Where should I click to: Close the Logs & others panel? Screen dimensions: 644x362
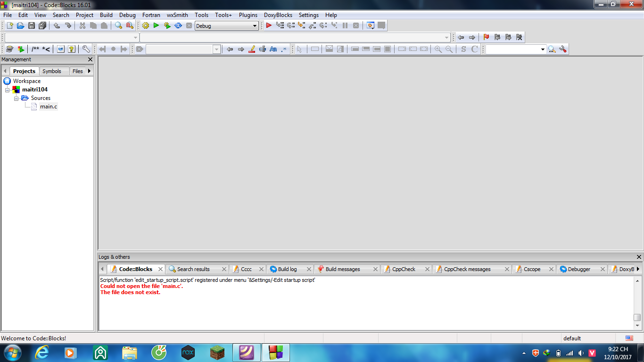pos(639,257)
